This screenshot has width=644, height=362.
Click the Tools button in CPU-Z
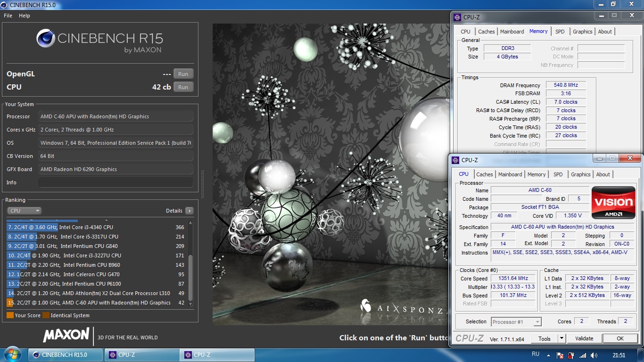545,338
